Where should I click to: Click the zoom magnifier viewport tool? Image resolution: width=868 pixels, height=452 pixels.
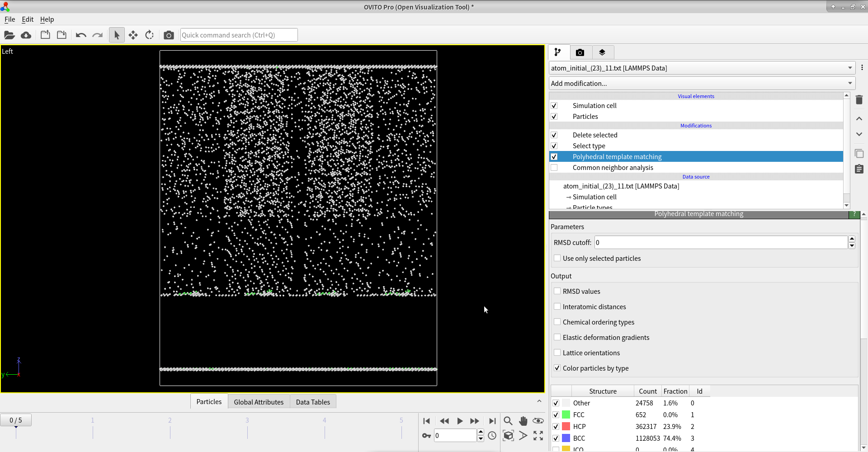tap(508, 421)
